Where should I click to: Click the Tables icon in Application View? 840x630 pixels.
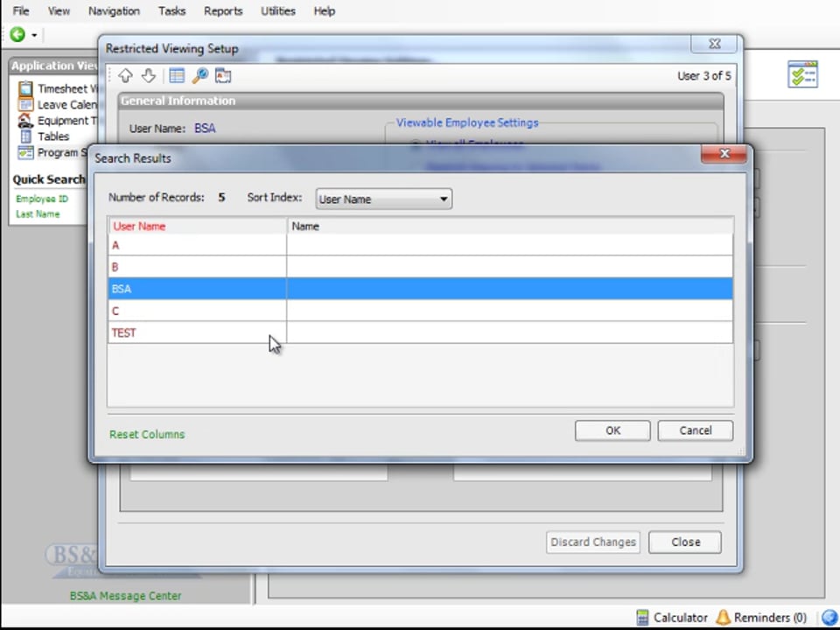[25, 136]
